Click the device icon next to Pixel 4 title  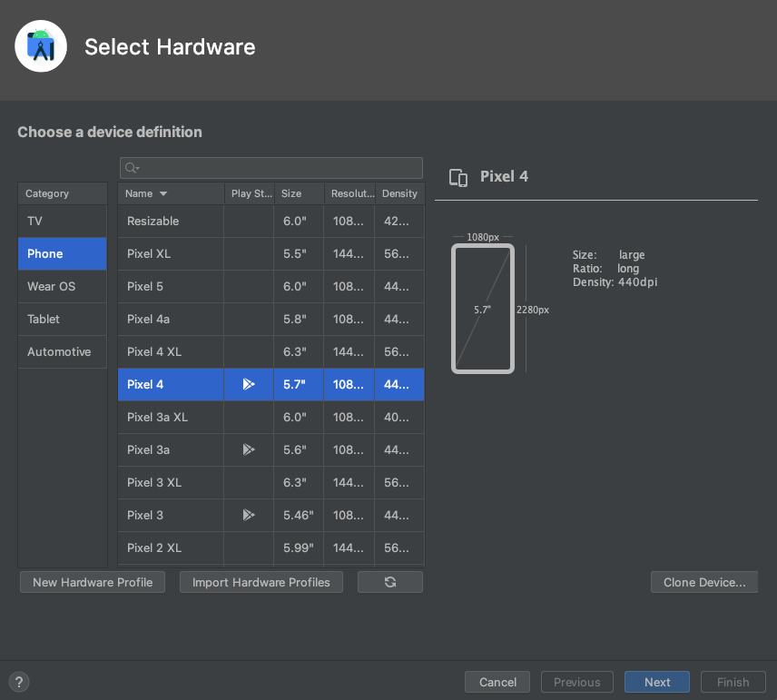(458, 178)
